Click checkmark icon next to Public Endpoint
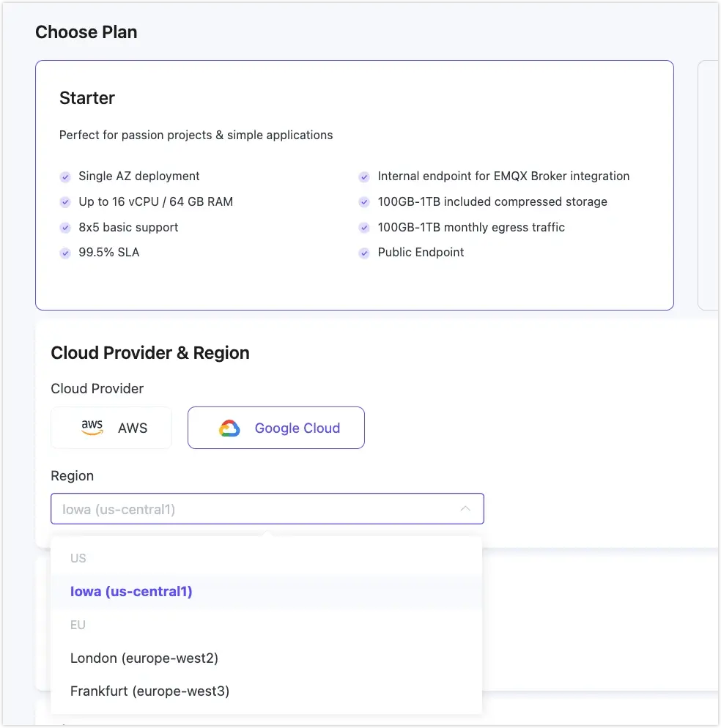Viewport: 721px width, 728px height. (363, 253)
